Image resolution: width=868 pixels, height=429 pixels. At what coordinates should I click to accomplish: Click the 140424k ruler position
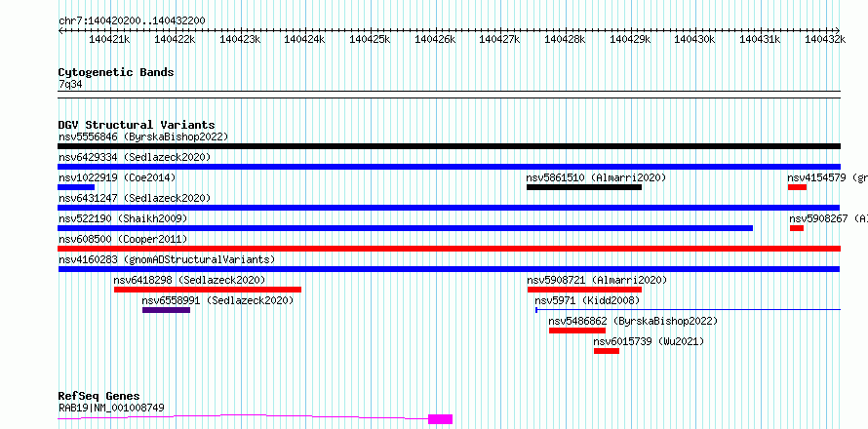[x=305, y=39]
